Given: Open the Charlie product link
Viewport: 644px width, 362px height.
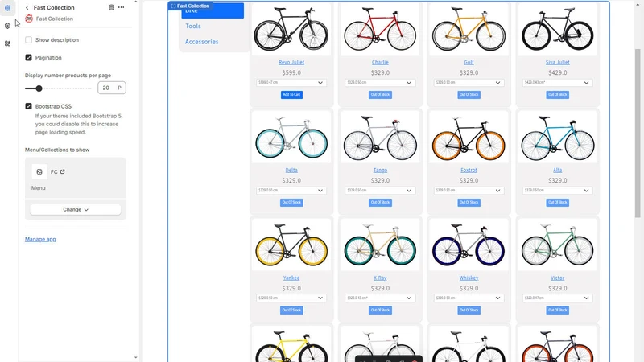Looking at the screenshot, I should (x=380, y=63).
